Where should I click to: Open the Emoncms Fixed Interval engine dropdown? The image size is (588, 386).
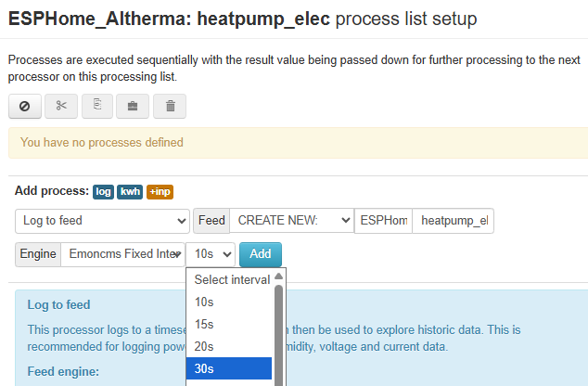click(122, 254)
